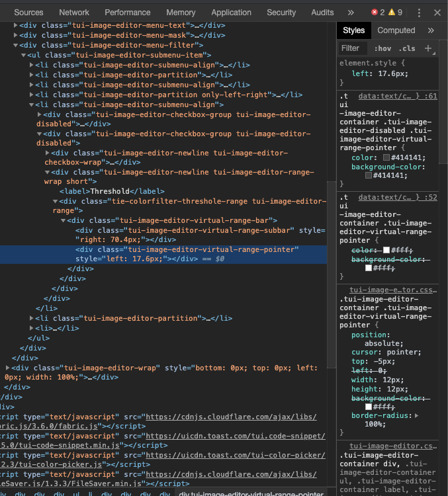The height and width of the screenshot is (496, 448).
Task: Switch to the Network tab
Action: coord(74,13)
